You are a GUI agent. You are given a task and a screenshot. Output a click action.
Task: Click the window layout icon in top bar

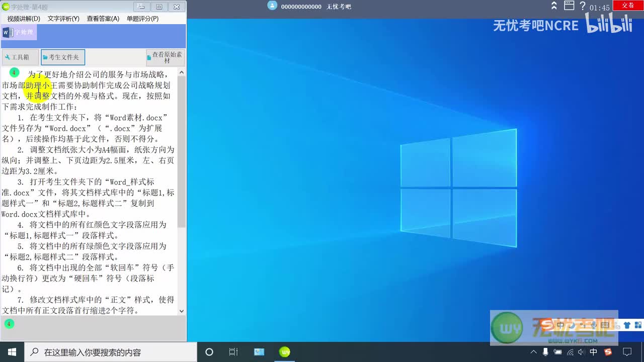coord(569,6)
